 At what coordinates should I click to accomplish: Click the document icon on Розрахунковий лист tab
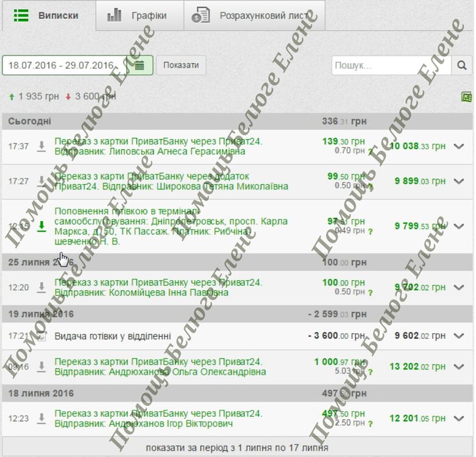(201, 15)
